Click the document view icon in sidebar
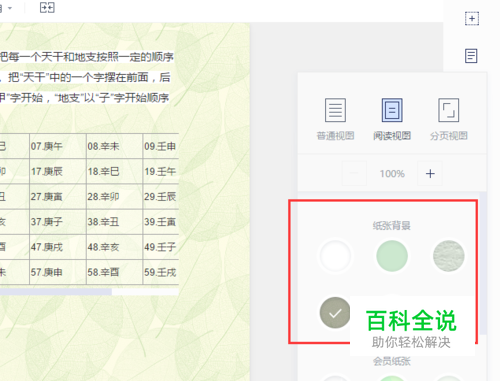Image resolution: width=500 pixels, height=381 pixels. pos(471,56)
